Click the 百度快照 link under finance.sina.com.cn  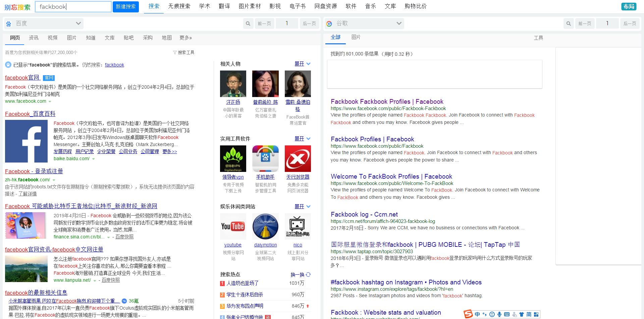124,237
